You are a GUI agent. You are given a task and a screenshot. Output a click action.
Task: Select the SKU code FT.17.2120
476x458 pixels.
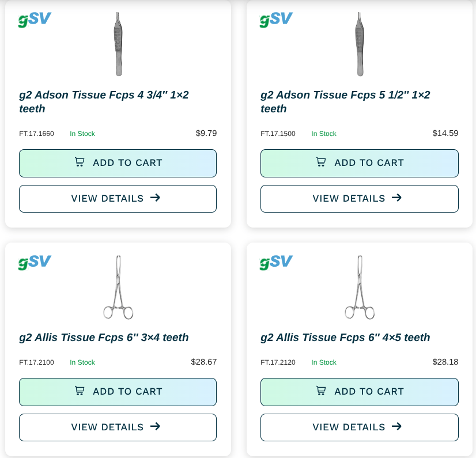click(x=278, y=362)
